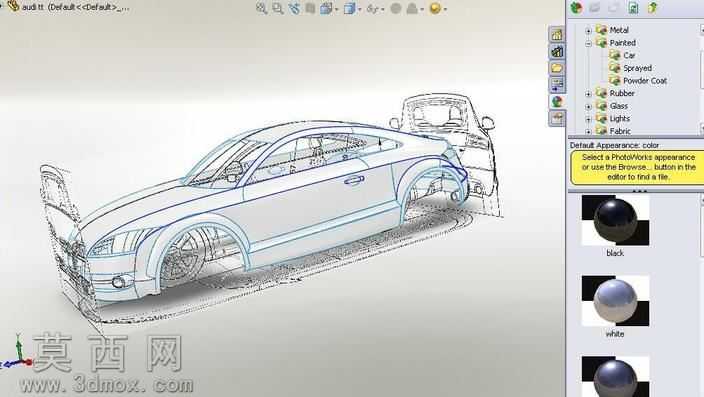Select the Lights folder label
This screenshot has width=704, height=397.
click(620, 119)
